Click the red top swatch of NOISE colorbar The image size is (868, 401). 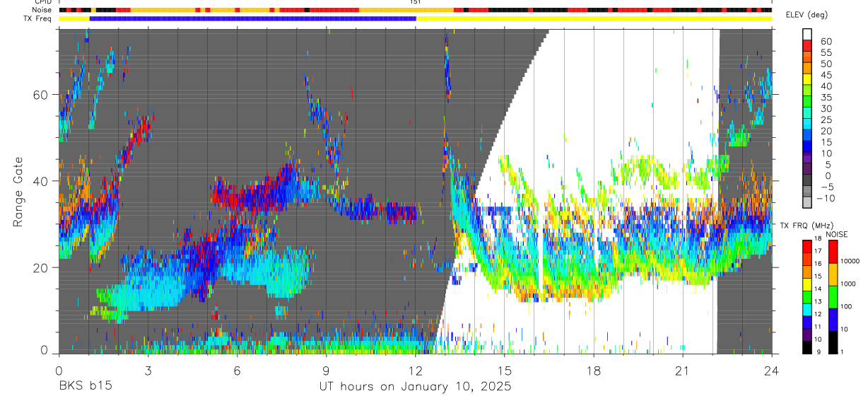(x=832, y=251)
